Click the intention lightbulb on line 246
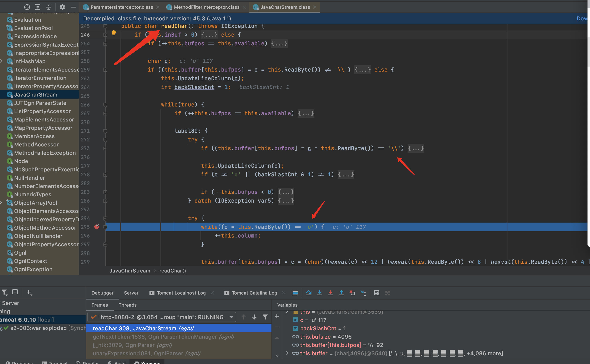Image resolution: width=590 pixels, height=364 pixels. click(x=114, y=33)
